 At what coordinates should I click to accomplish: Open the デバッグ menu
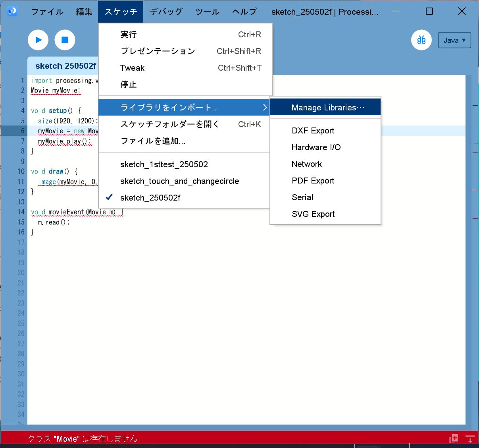click(166, 12)
